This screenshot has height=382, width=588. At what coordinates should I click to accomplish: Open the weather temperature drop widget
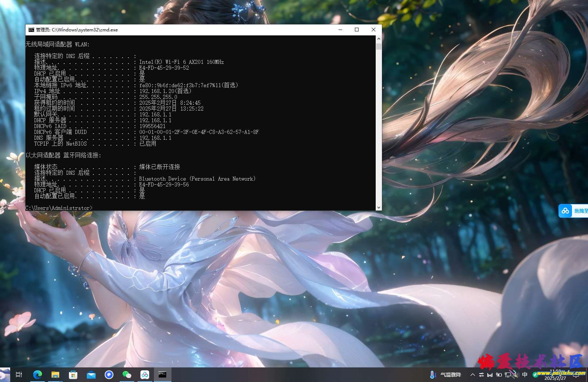click(x=446, y=375)
